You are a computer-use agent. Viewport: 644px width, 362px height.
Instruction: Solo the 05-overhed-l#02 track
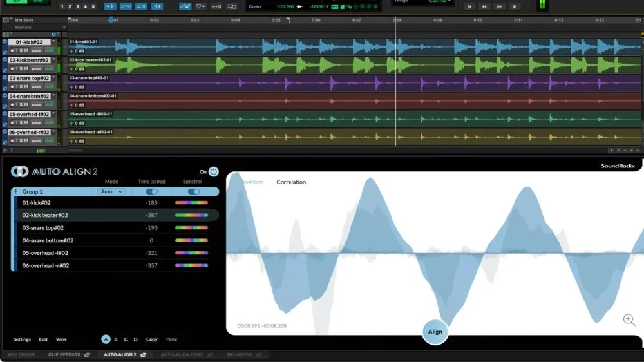pos(21,123)
